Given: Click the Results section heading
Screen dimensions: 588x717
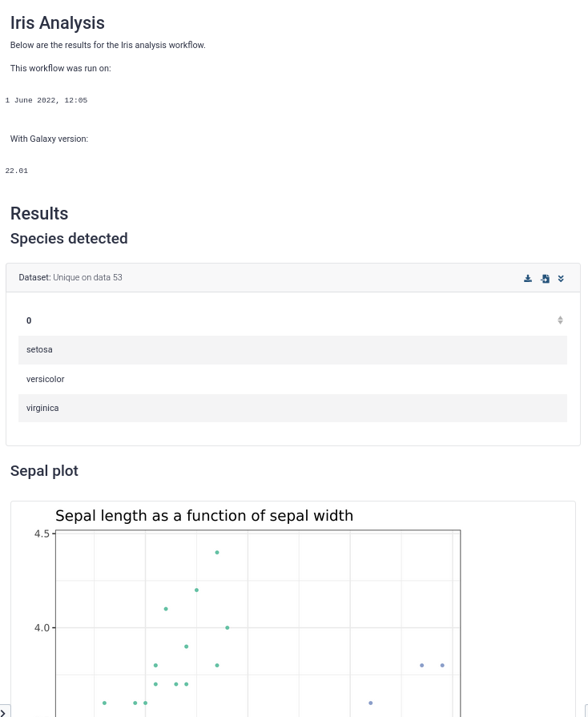Looking at the screenshot, I should coord(39,214).
